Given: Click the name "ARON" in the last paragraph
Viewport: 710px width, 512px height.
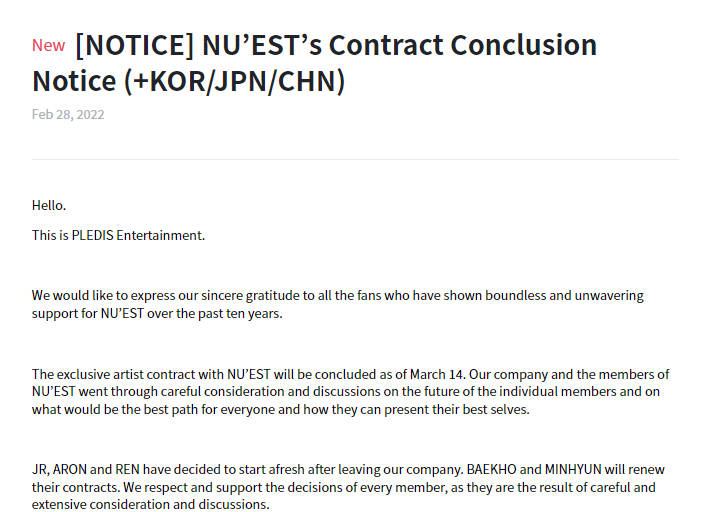Looking at the screenshot, I should coord(71,469).
